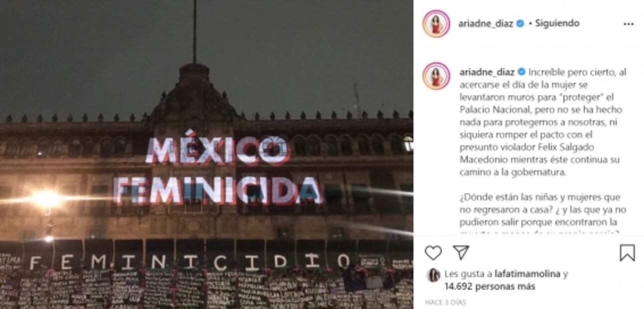644x309 pixels.
Task: Share the post via paper plane icon
Action: 461,252
